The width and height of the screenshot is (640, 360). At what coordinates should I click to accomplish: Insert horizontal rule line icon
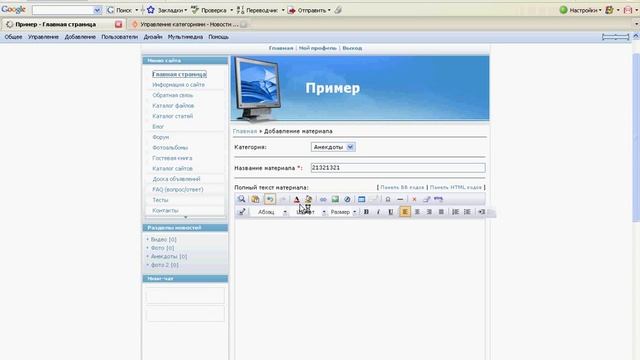400,199
